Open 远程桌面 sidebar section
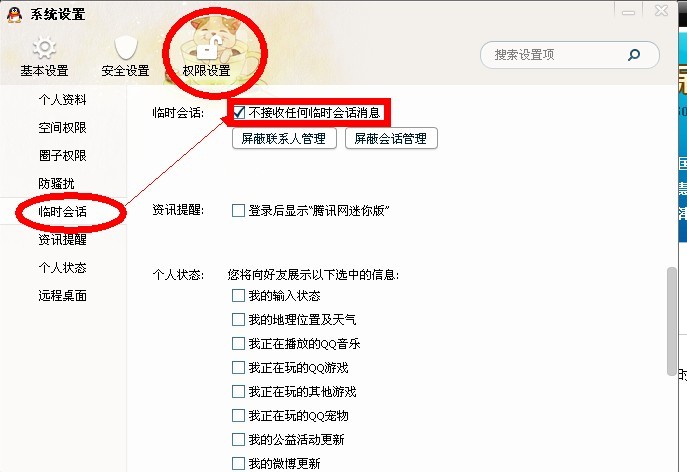 click(x=62, y=296)
